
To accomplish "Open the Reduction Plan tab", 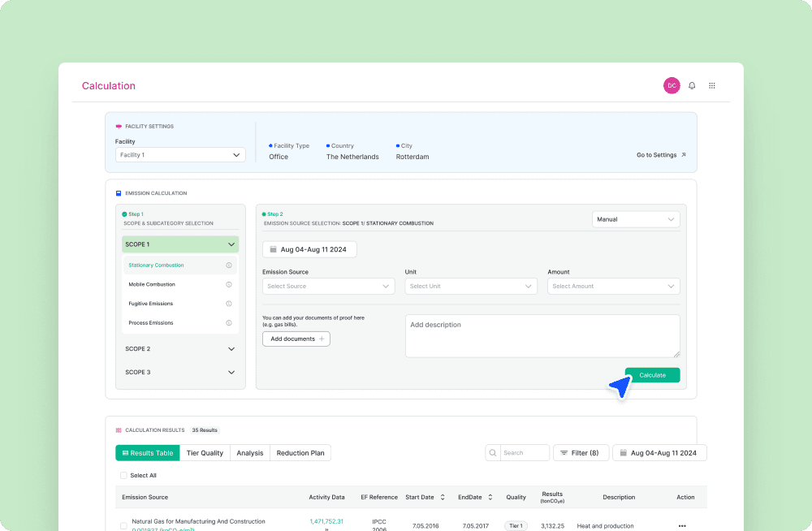I will (x=300, y=453).
